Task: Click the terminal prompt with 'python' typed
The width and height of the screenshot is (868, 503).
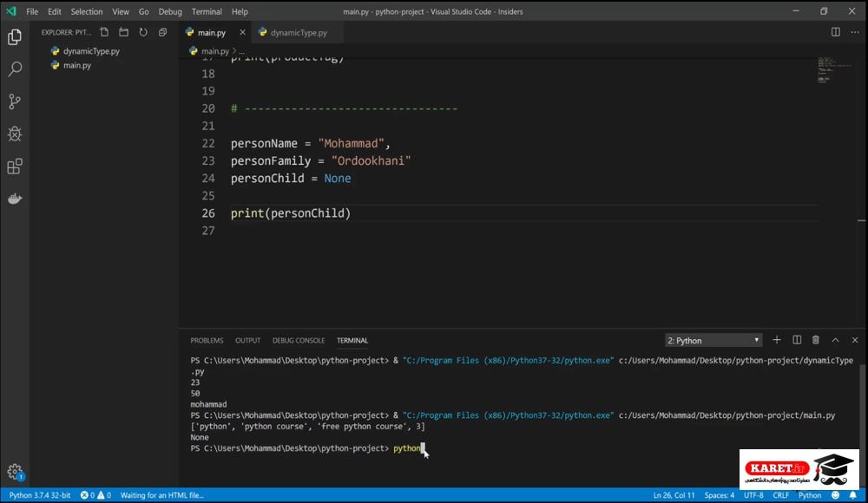Action: click(306, 448)
